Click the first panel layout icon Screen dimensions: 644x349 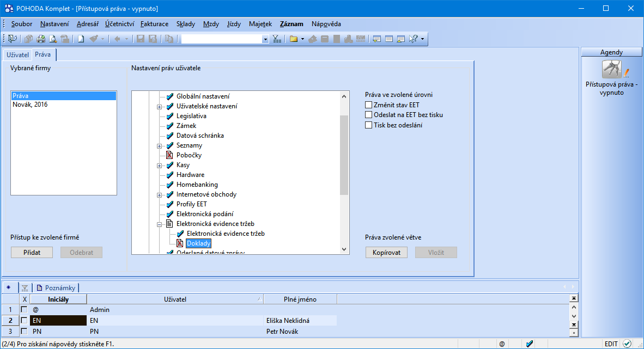pos(376,39)
